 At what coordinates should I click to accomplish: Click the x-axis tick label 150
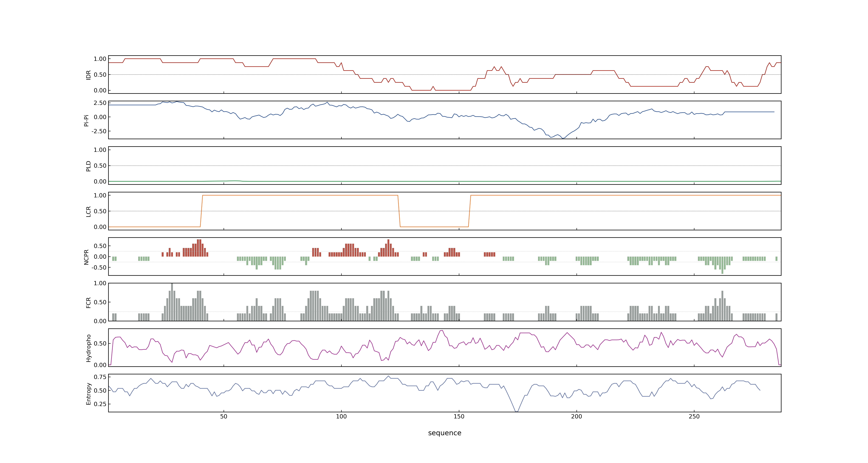(x=459, y=416)
